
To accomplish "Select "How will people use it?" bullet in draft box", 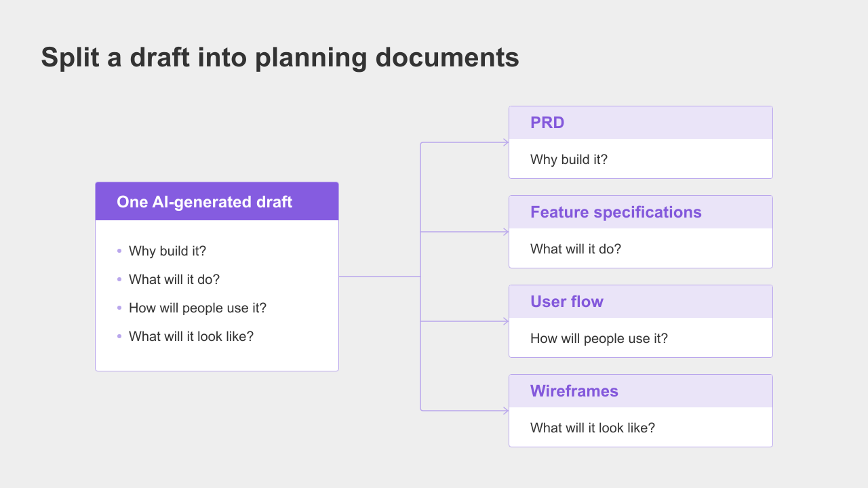I will (197, 308).
